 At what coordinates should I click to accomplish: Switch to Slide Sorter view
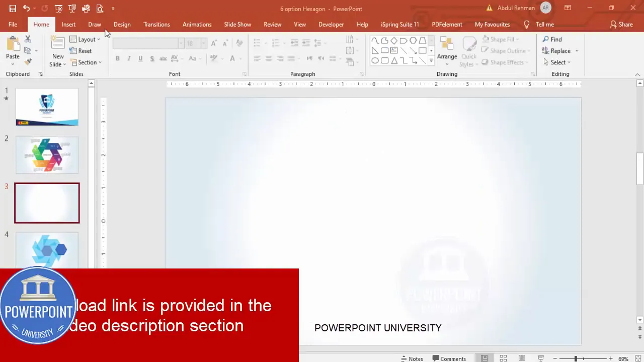[503, 358]
